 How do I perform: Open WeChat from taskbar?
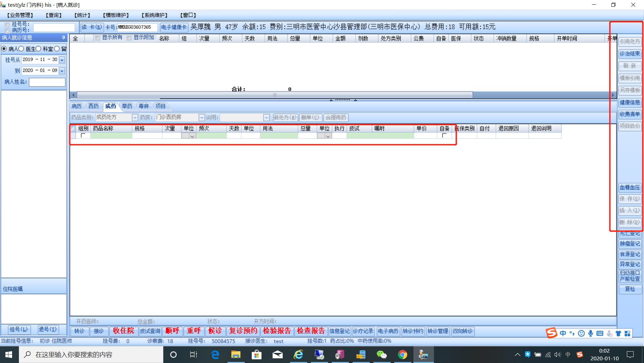tap(381, 355)
